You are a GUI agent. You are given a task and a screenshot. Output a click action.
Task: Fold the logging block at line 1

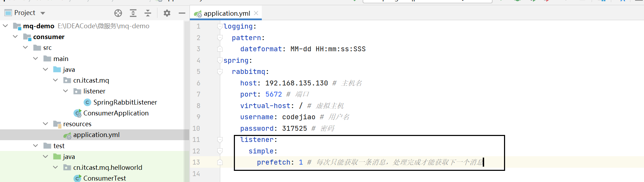[220, 26]
